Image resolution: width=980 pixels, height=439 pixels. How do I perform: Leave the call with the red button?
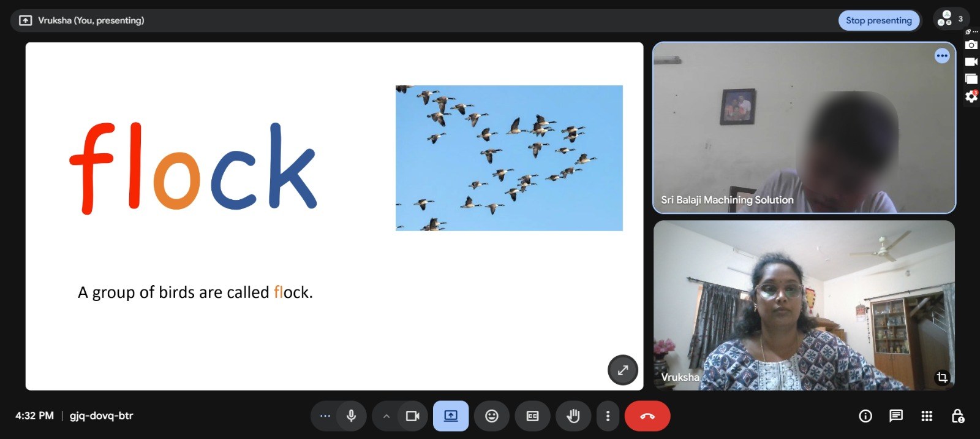(647, 416)
